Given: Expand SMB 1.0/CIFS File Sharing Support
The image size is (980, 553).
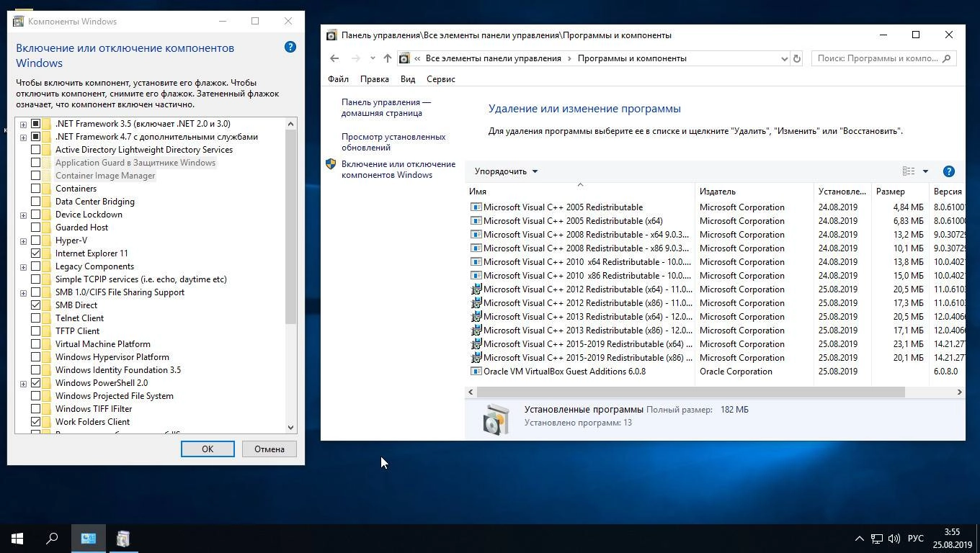Looking at the screenshot, I should (x=23, y=292).
